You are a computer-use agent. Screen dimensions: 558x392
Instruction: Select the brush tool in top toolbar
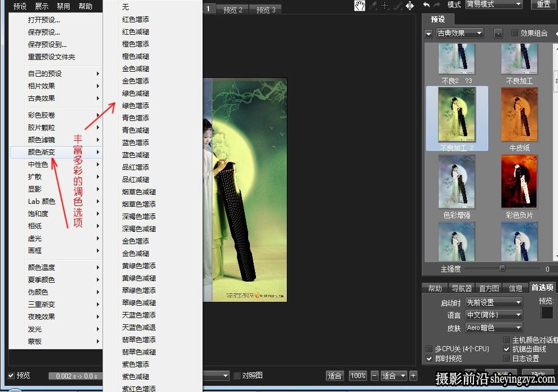point(398,6)
